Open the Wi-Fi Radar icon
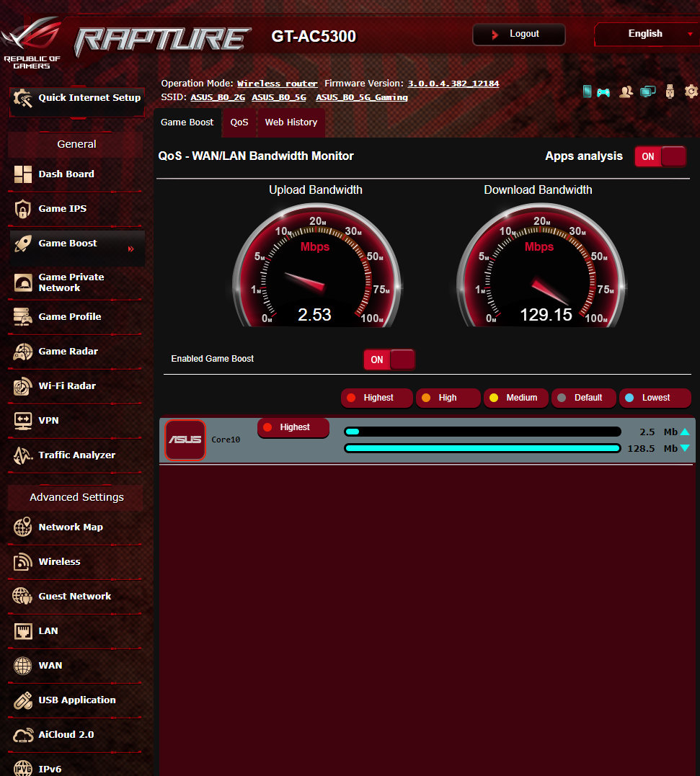 (23, 386)
